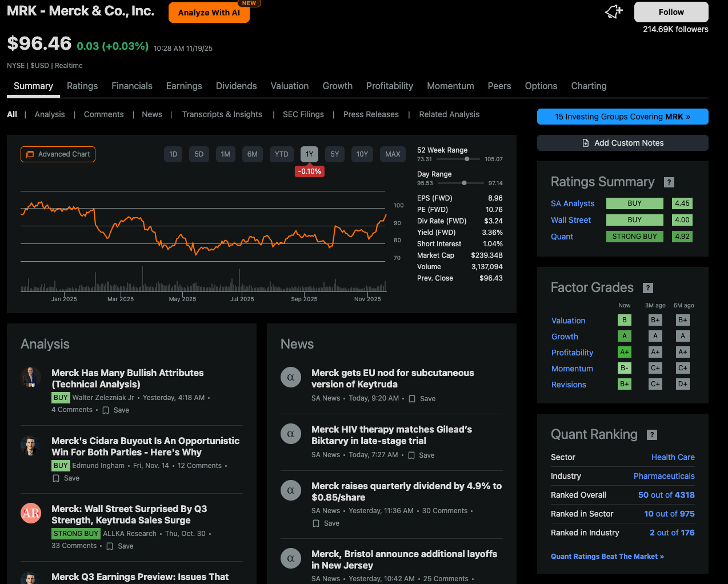This screenshot has width=728, height=584.
Task: Click Analyze With AI button
Action: tap(209, 13)
